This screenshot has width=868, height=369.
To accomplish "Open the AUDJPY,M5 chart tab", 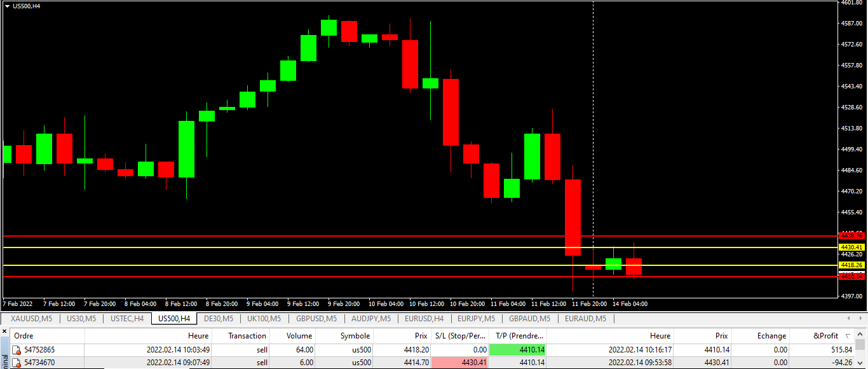I will coord(370,318).
